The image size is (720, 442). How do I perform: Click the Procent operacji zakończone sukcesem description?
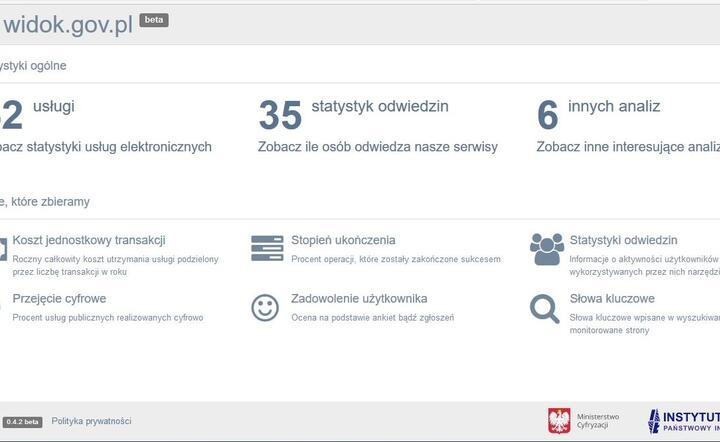pyautogui.click(x=396, y=259)
